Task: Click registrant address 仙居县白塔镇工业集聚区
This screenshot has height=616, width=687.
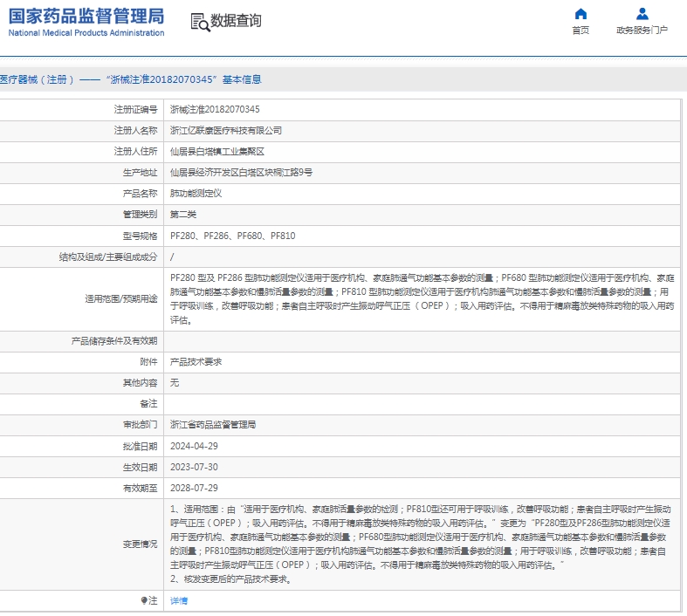Action: [217, 152]
